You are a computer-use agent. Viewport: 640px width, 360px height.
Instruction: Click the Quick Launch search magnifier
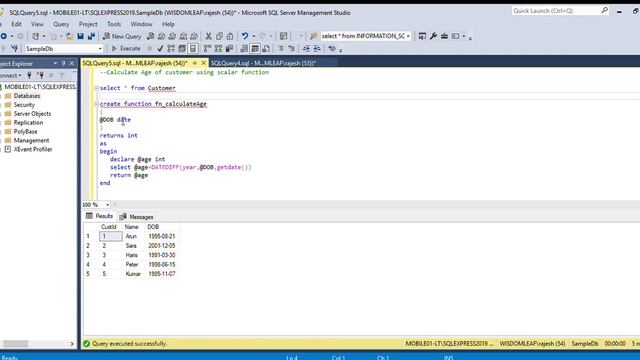(x=604, y=11)
